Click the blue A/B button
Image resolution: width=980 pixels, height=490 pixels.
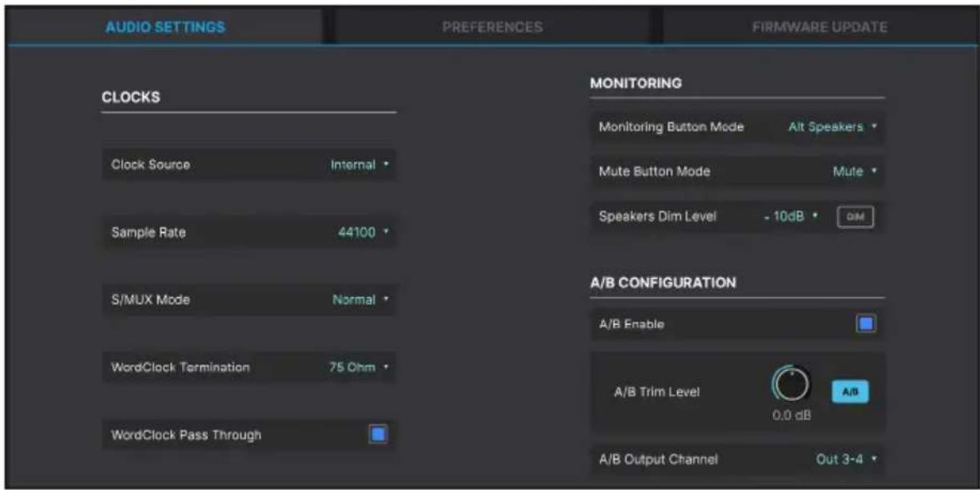coord(849,392)
